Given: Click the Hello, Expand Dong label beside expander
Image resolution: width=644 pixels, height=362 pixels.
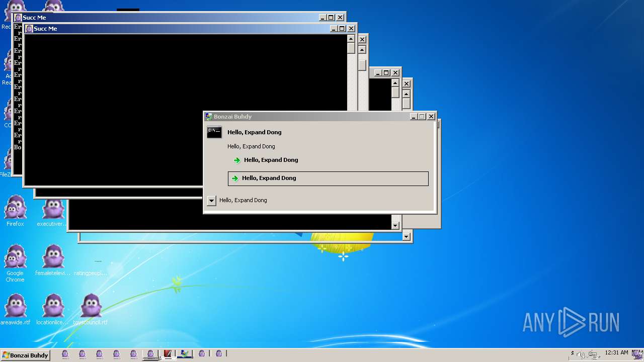Looking at the screenshot, I should click(x=243, y=200).
